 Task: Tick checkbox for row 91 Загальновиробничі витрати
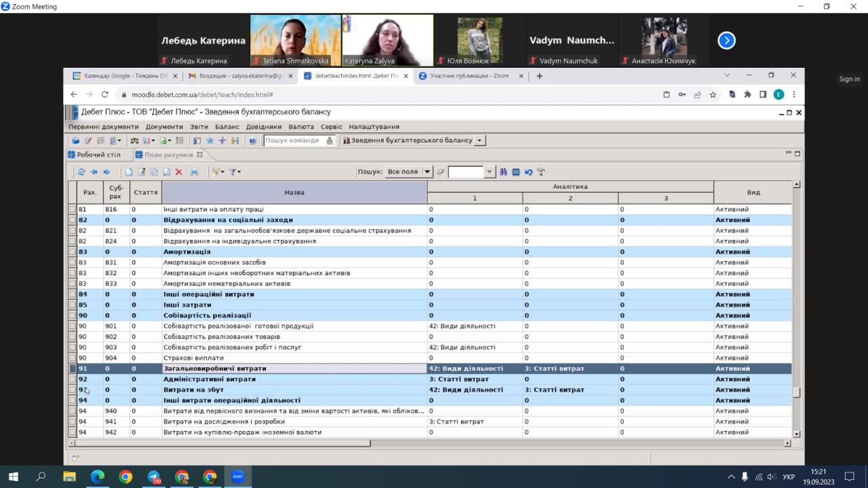click(73, 369)
